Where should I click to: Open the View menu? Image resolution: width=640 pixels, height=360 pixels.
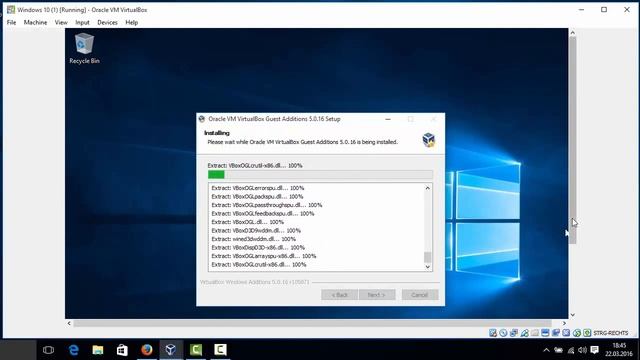click(61, 22)
